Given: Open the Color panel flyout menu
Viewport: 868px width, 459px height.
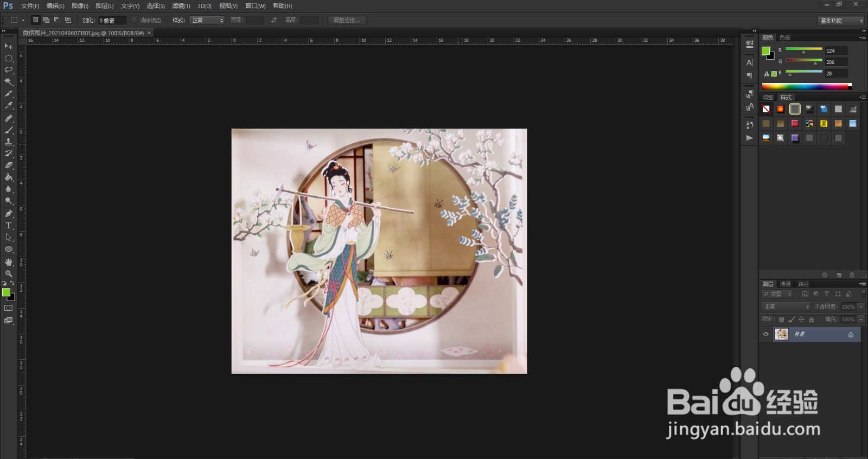Looking at the screenshot, I should click(863, 38).
